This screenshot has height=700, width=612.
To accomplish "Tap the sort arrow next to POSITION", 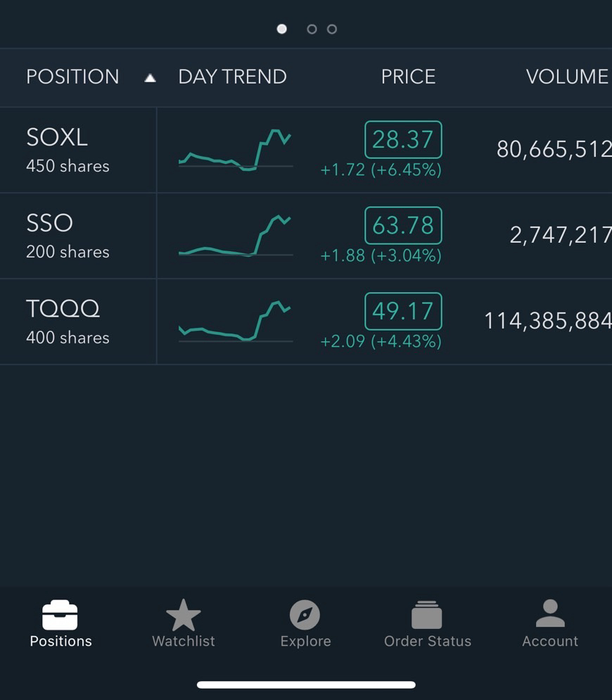I will (x=150, y=78).
